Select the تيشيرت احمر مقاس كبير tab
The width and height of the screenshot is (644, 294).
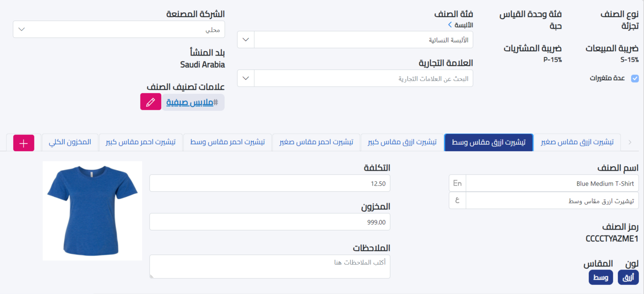tap(141, 142)
